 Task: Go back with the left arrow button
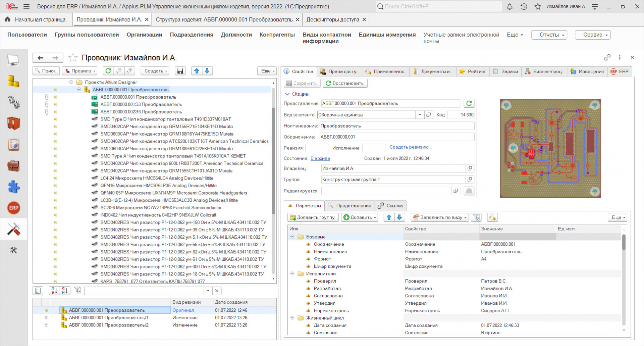pyautogui.click(x=41, y=58)
